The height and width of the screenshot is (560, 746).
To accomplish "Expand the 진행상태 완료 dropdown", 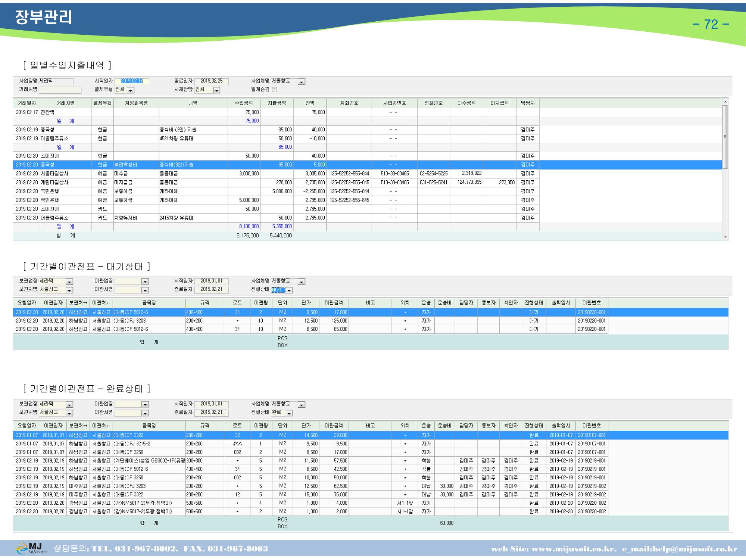I will 289,413.
